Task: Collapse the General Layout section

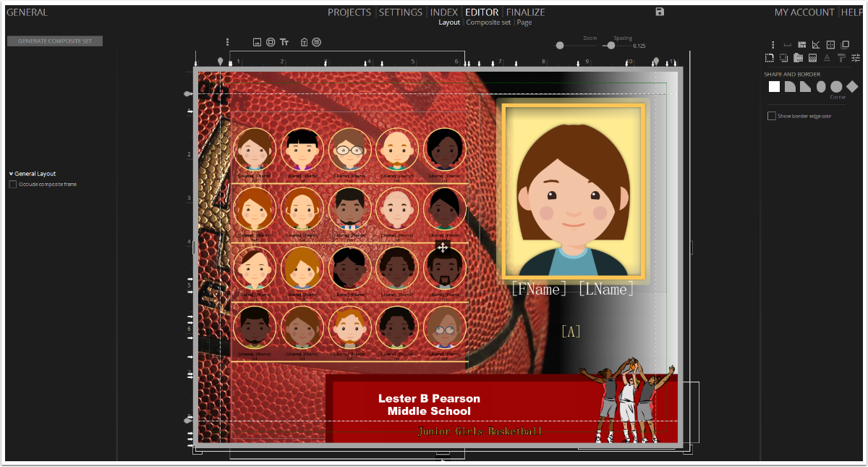Action: (33, 174)
